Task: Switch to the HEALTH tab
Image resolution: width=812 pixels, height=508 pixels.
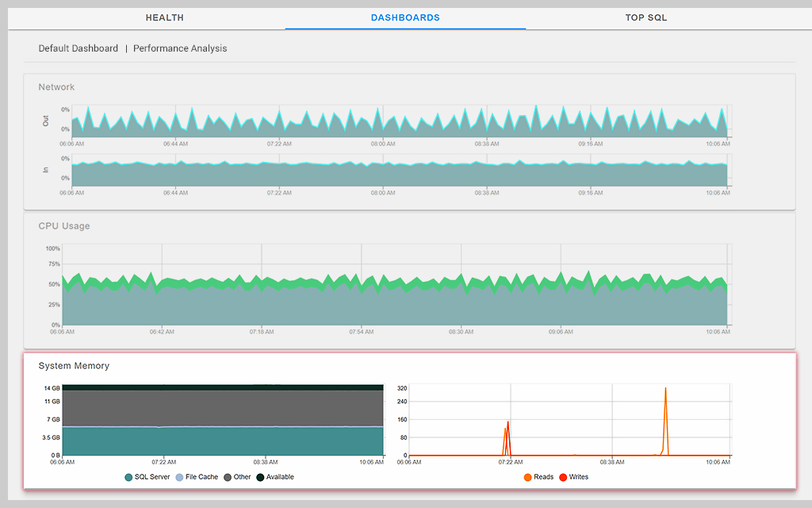Action: coord(164,17)
